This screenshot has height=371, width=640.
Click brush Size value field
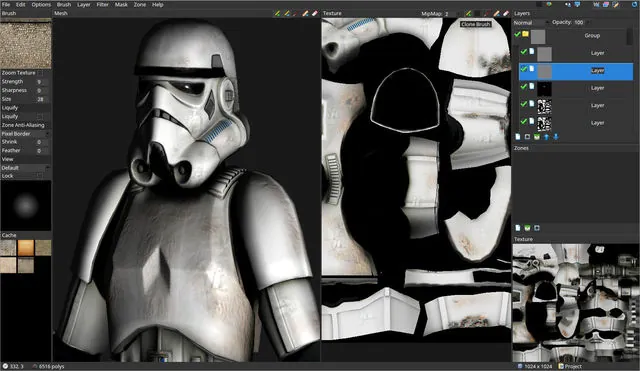click(41, 99)
